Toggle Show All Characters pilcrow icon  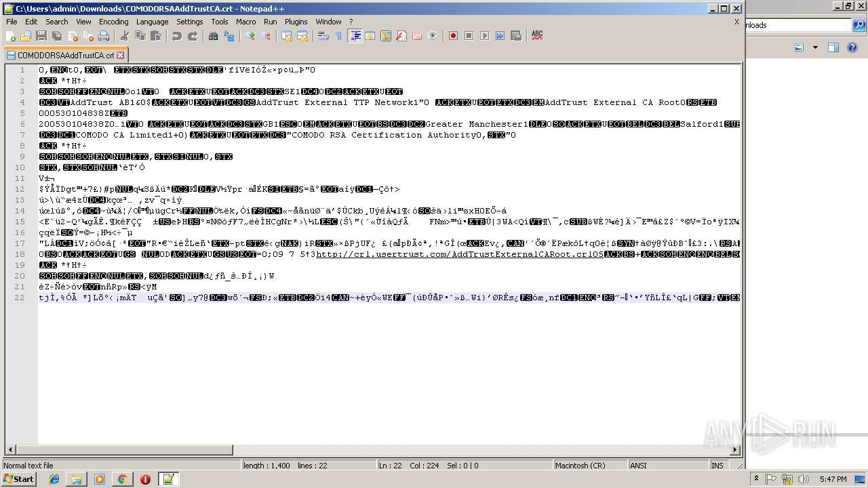[x=339, y=36]
